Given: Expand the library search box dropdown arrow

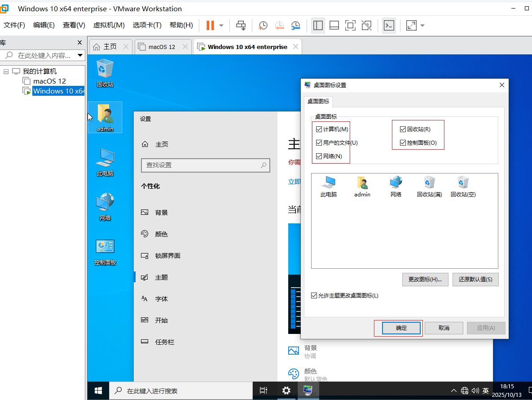Looking at the screenshot, I should (80, 56).
